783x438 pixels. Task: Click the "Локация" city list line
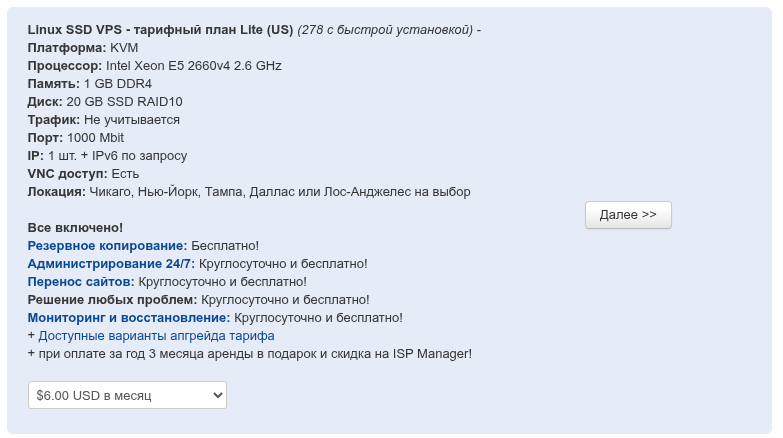[x=248, y=191]
